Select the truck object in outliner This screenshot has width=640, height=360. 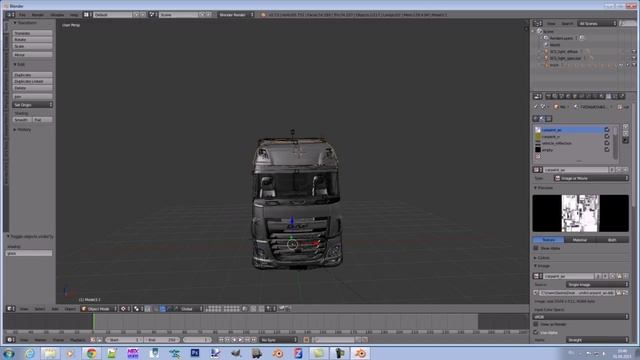point(553,65)
